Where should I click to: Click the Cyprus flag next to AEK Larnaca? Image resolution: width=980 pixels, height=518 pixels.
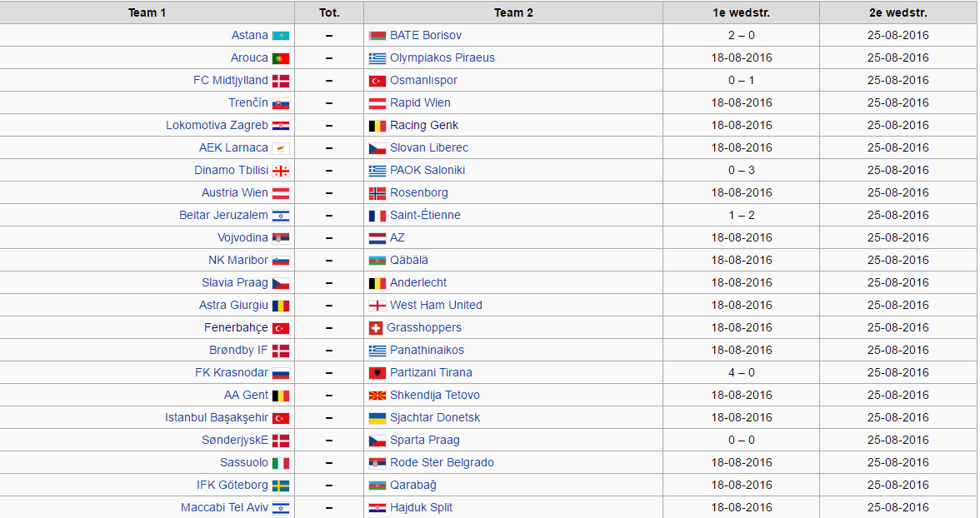coord(281,149)
